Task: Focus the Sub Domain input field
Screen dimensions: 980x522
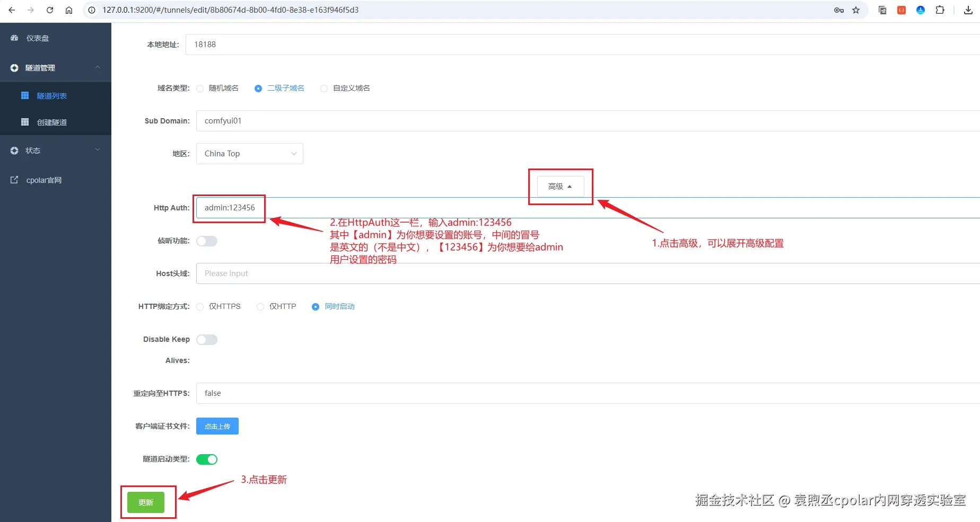Action: coord(588,121)
